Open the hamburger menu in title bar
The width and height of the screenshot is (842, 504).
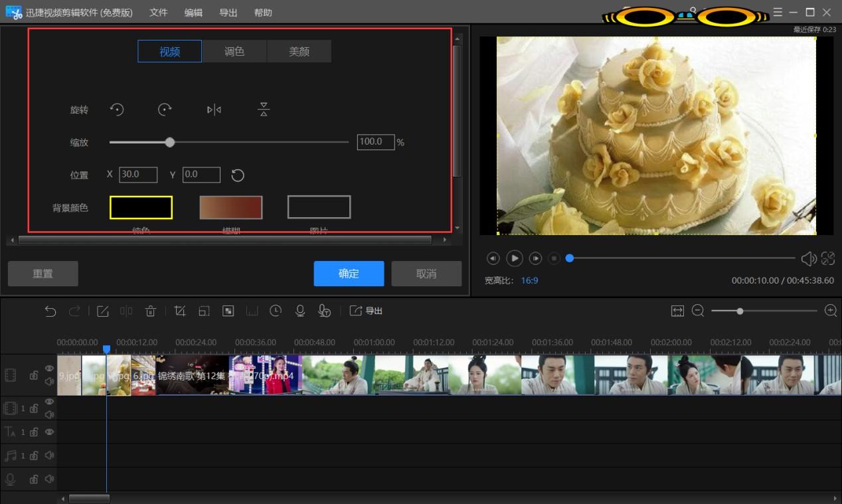coord(778,13)
